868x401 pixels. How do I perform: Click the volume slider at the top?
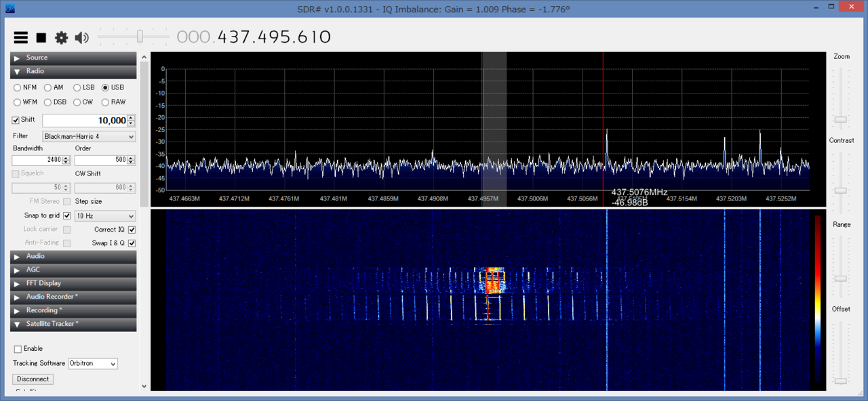134,36
